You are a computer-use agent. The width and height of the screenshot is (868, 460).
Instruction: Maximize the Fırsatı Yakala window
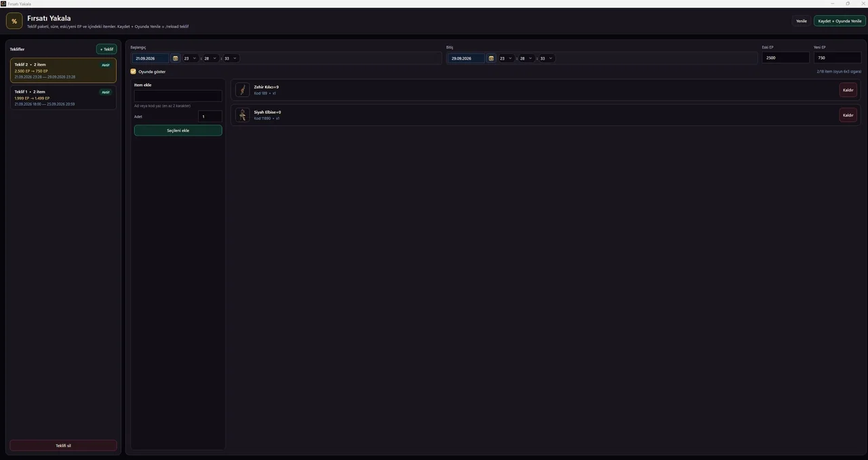tap(848, 3)
